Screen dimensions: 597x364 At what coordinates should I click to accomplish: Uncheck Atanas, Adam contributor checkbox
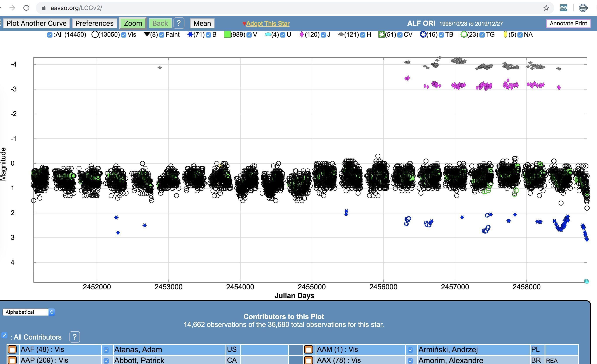pos(106,350)
